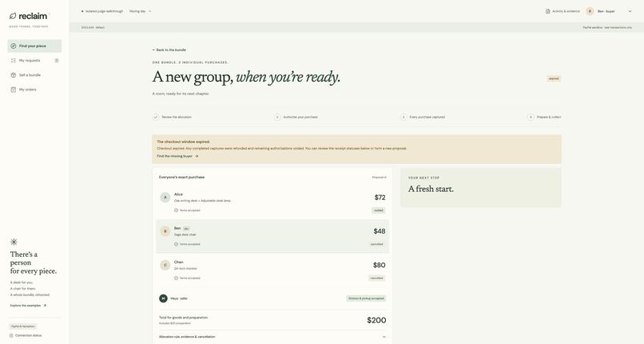Viewport: 644px width, 344px height.
Task: Click the $72 amount for Alice
Action: tap(380, 198)
